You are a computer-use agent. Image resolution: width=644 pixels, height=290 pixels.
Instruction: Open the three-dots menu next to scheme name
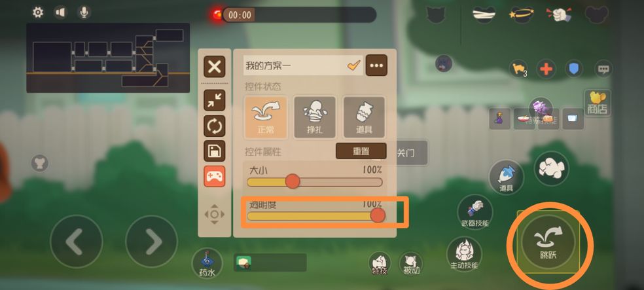point(376,65)
